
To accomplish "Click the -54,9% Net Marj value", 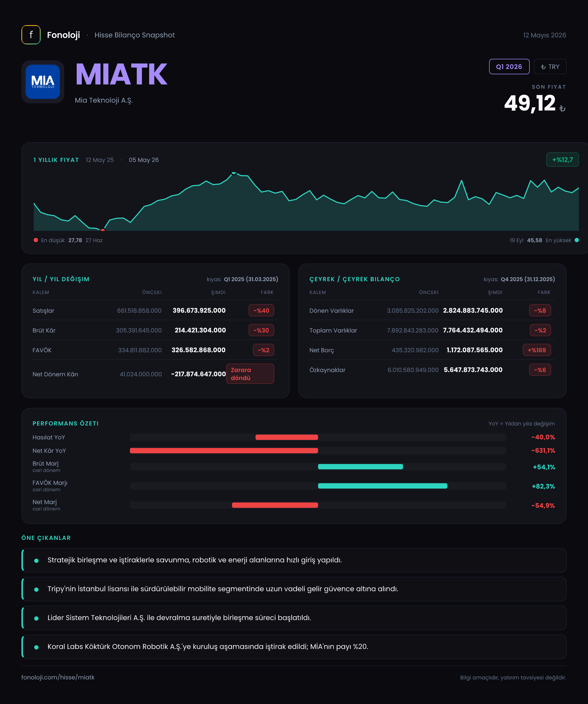I will click(543, 505).
